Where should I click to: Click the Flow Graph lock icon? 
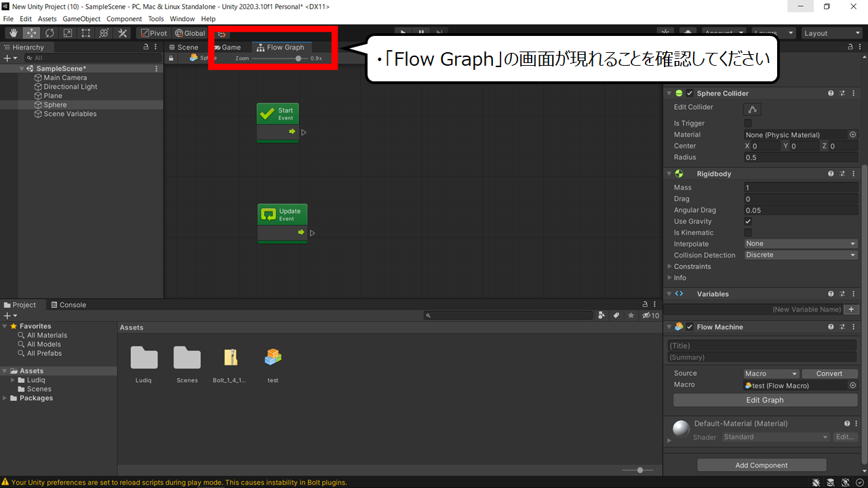(x=171, y=58)
